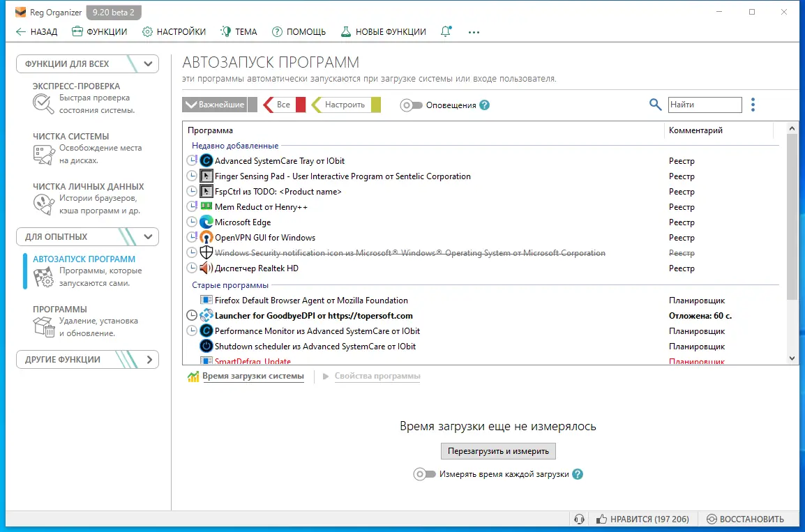Viewport: 805px width, 532px height.
Task: Toggle delay clock for Microsoft Edge row
Action: (192, 222)
